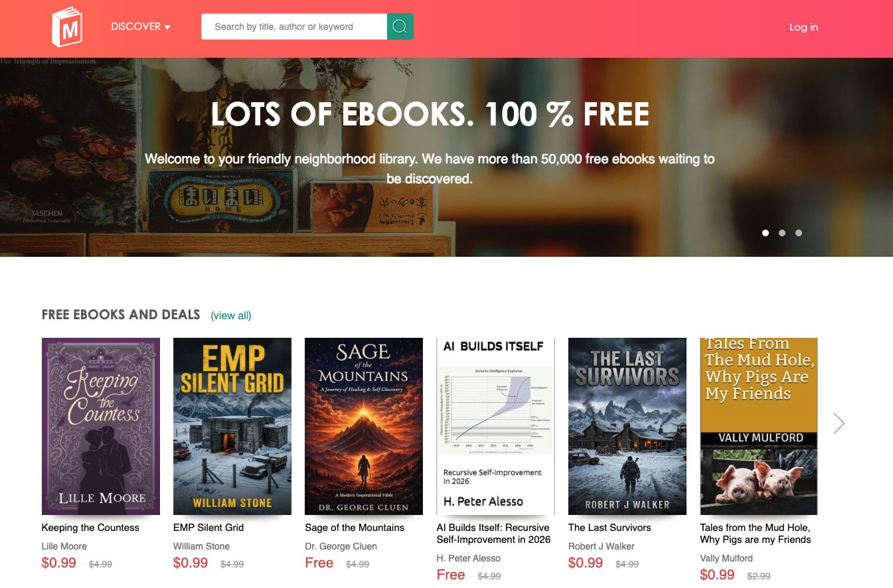Expand the DISCOVER dropdown arrow
Image resolution: width=893 pixels, height=588 pixels.
[x=165, y=27]
